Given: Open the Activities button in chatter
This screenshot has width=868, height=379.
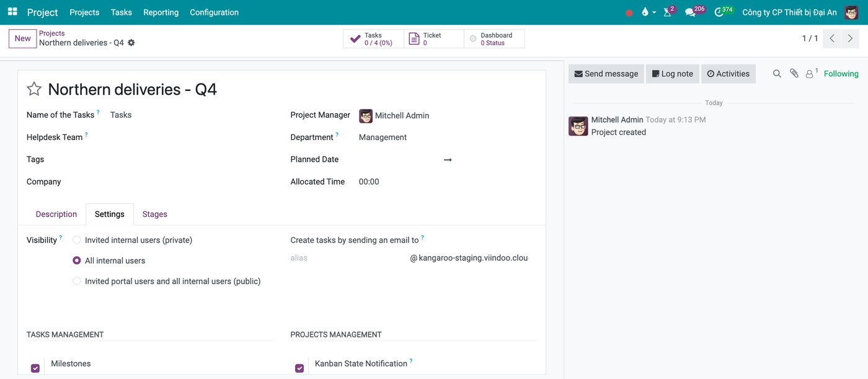Looking at the screenshot, I should [728, 74].
